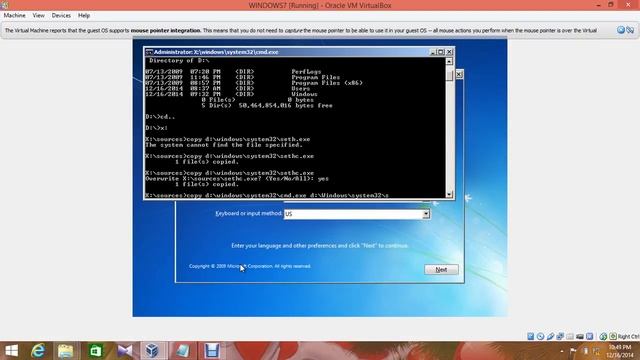Screen dimensions: 640x360
Task: Click the guest display status icon
Action: [x=589, y=336]
